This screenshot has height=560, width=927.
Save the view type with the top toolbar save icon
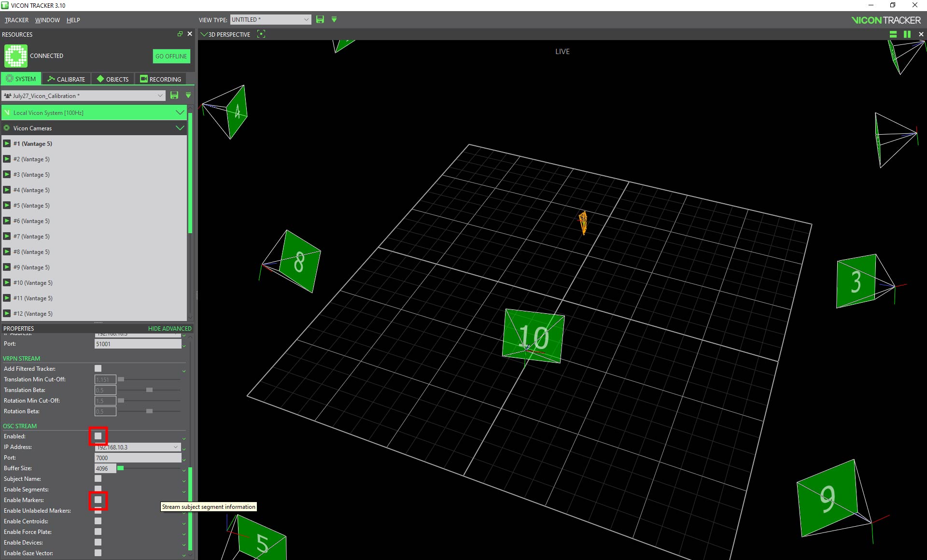[320, 19]
